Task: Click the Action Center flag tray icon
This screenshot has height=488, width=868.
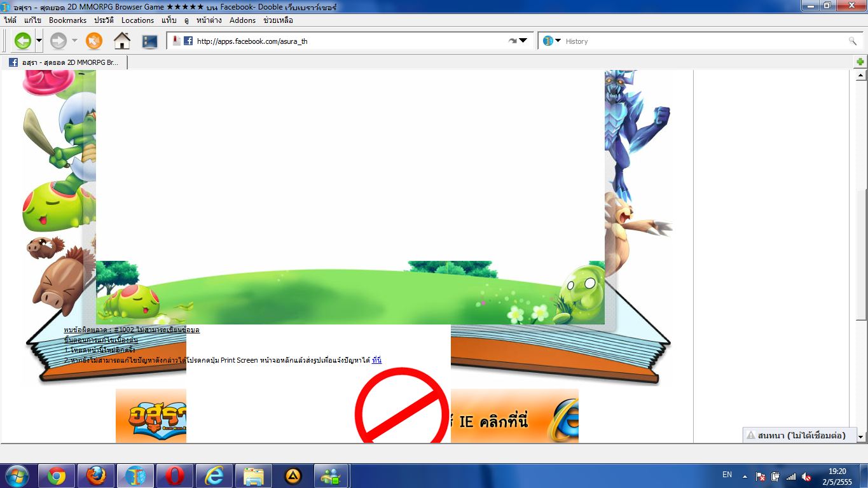Action: click(x=761, y=476)
